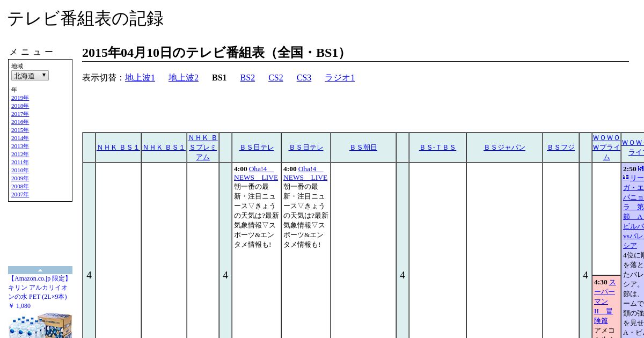Open the 2013年 year link
This screenshot has height=338, width=644.
(x=20, y=146)
